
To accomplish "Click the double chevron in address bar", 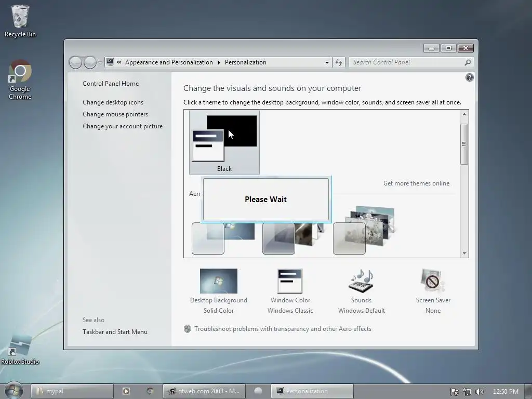I will (x=119, y=62).
